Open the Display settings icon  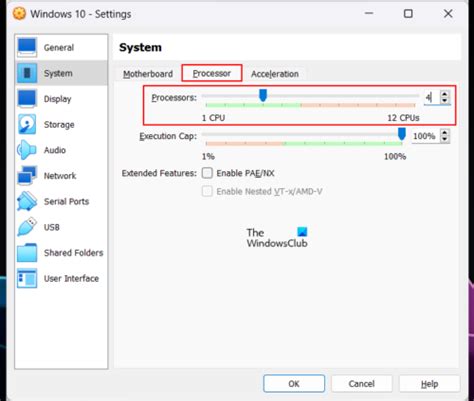[x=27, y=99]
